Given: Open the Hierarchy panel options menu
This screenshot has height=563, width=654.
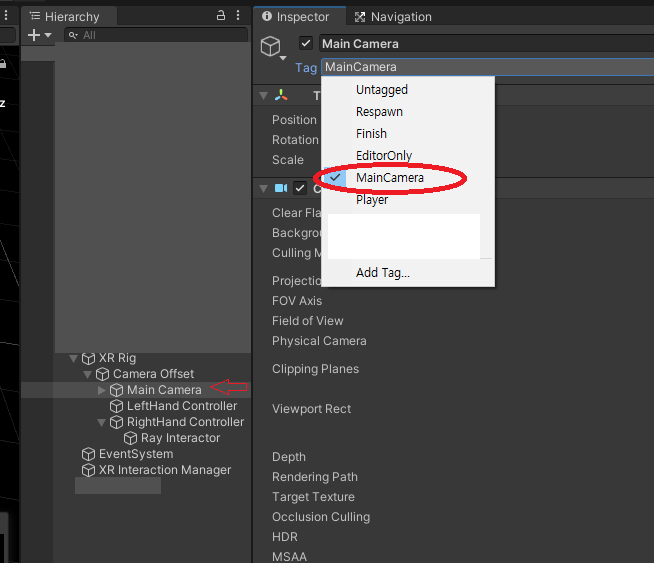Looking at the screenshot, I should [238, 16].
